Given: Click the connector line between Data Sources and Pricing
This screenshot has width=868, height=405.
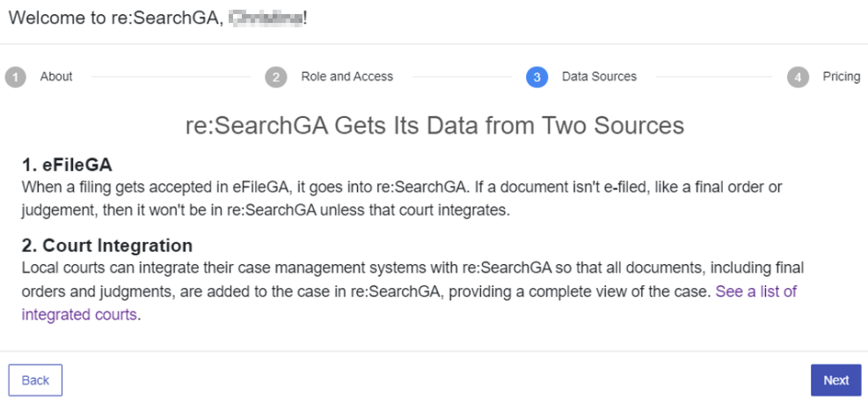Looking at the screenshot, I should [711, 77].
